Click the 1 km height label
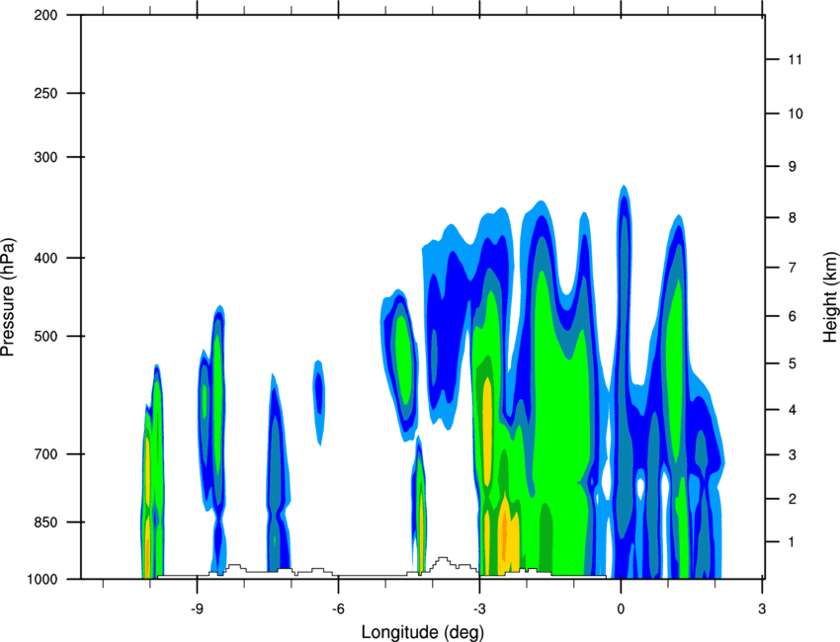Screen dimensions: 840x642 pos(792,542)
